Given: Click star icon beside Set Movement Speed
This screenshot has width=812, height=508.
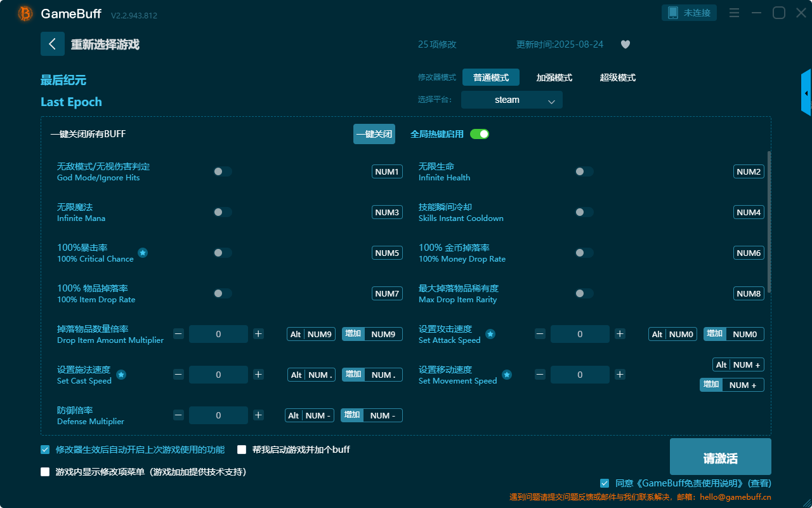Looking at the screenshot, I should click(507, 375).
